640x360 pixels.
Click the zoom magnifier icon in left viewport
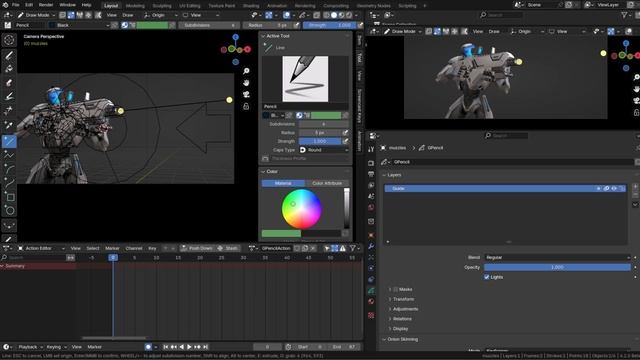246,71
